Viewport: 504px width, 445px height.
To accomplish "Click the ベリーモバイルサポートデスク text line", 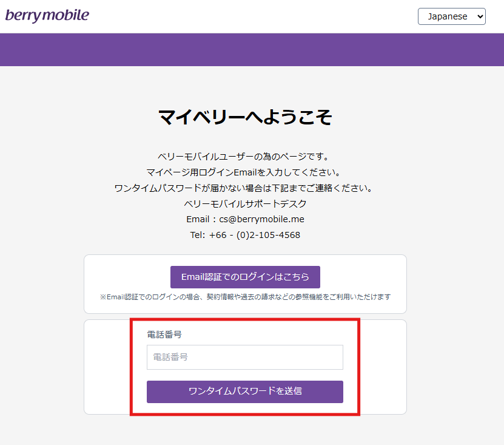I will tap(245, 203).
